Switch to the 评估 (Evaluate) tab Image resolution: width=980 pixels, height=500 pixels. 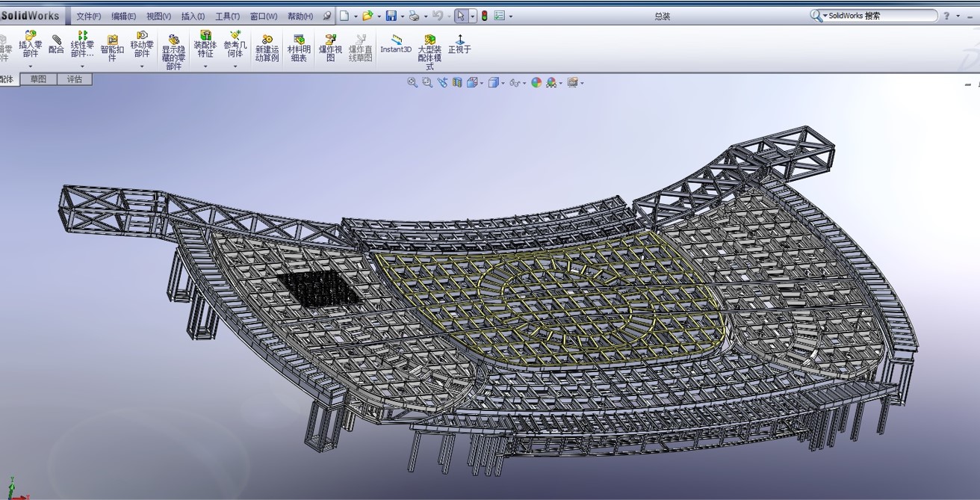coord(75,79)
